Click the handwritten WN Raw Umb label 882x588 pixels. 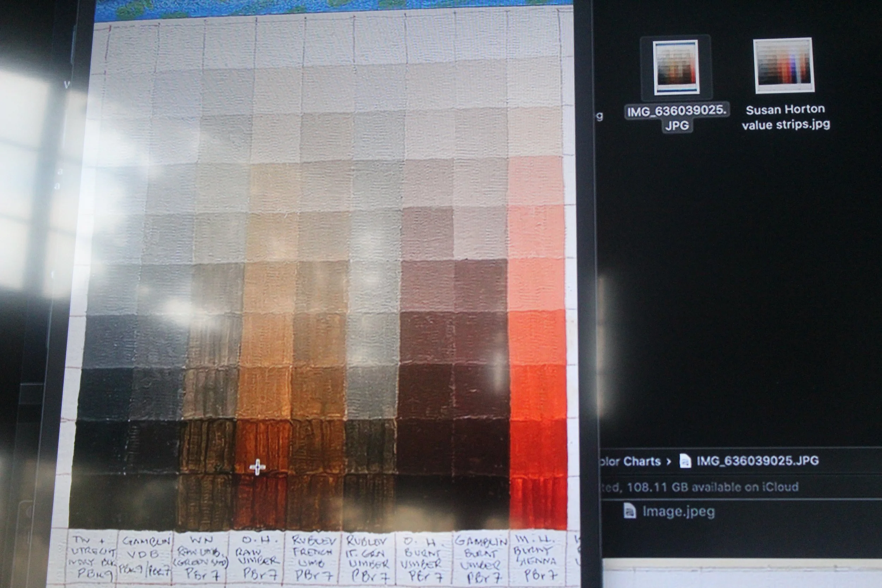point(201,558)
